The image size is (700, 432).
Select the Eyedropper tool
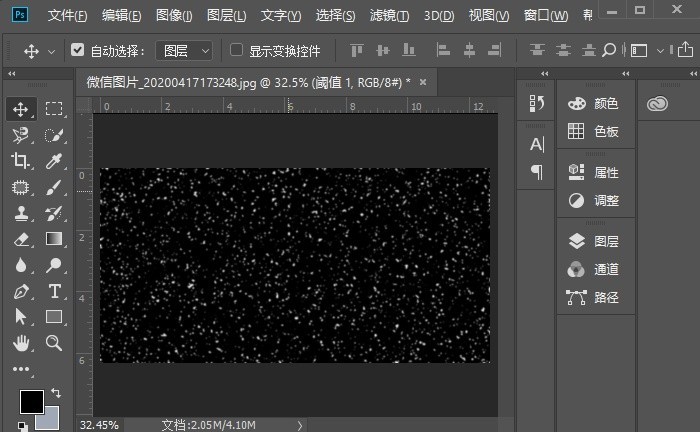[54, 161]
